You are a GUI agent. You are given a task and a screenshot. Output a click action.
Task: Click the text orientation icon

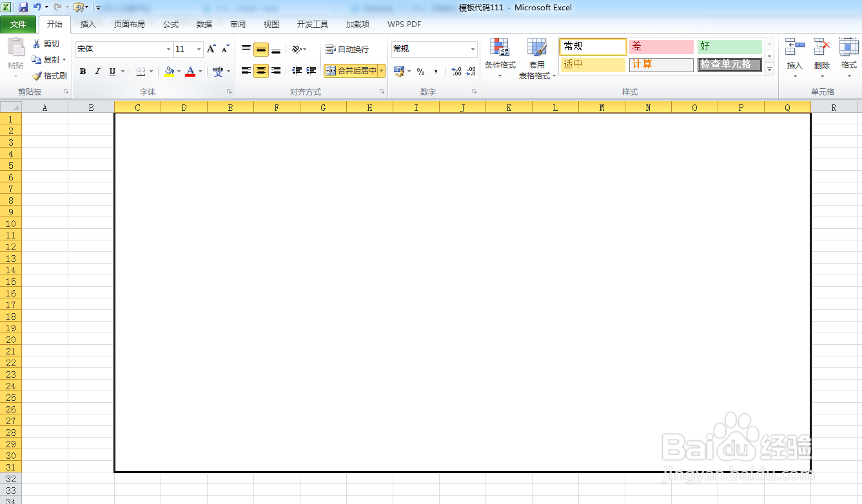[296, 49]
